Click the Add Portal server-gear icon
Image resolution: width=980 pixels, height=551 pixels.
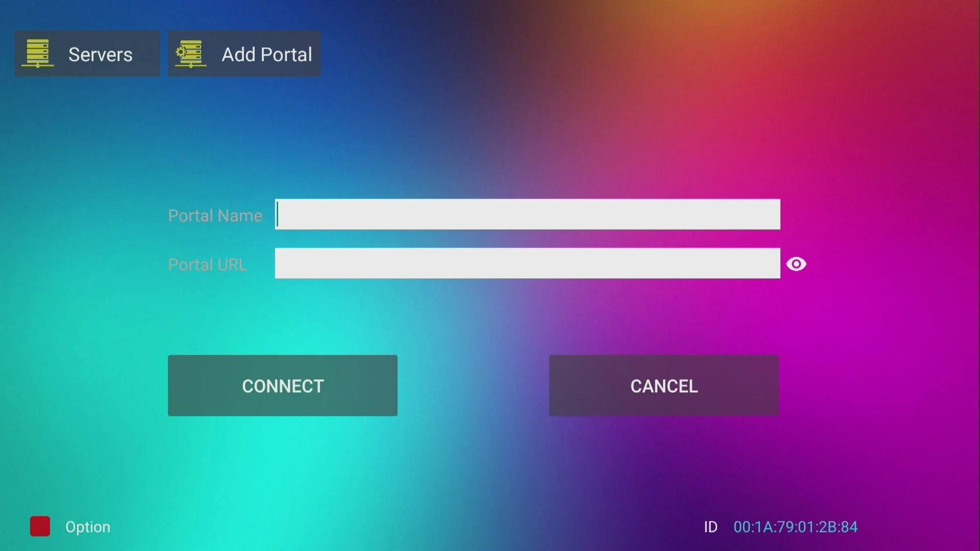pyautogui.click(x=191, y=54)
